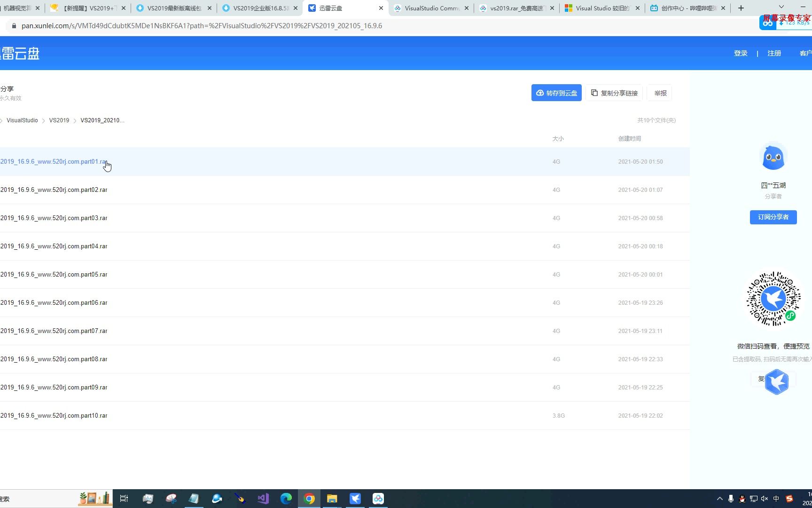
Task: Open the 注册 register link
Action: tap(774, 53)
